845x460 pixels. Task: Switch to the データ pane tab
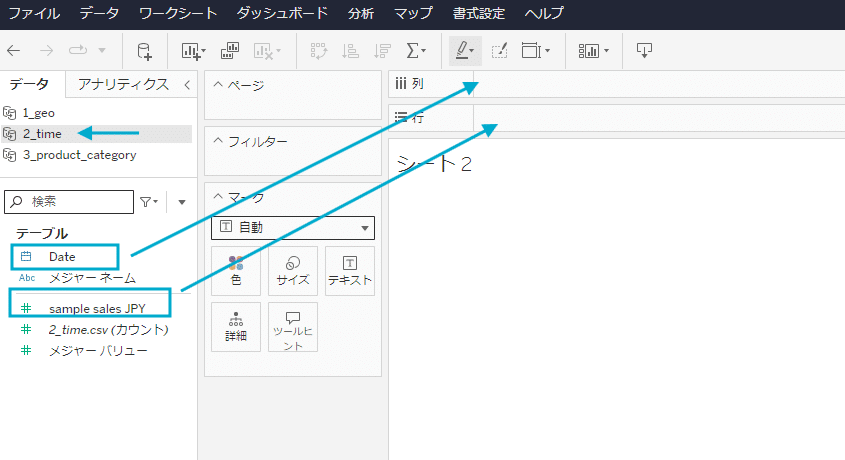[x=30, y=84]
